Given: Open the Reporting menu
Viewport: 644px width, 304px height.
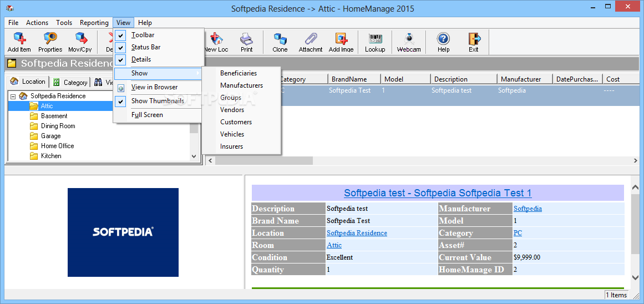Looking at the screenshot, I should 94,23.
